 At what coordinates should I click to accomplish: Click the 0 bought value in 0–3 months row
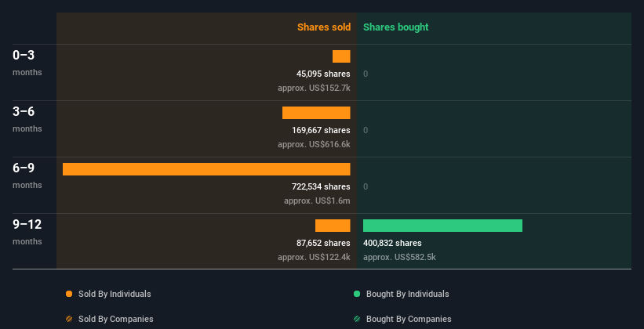point(366,74)
